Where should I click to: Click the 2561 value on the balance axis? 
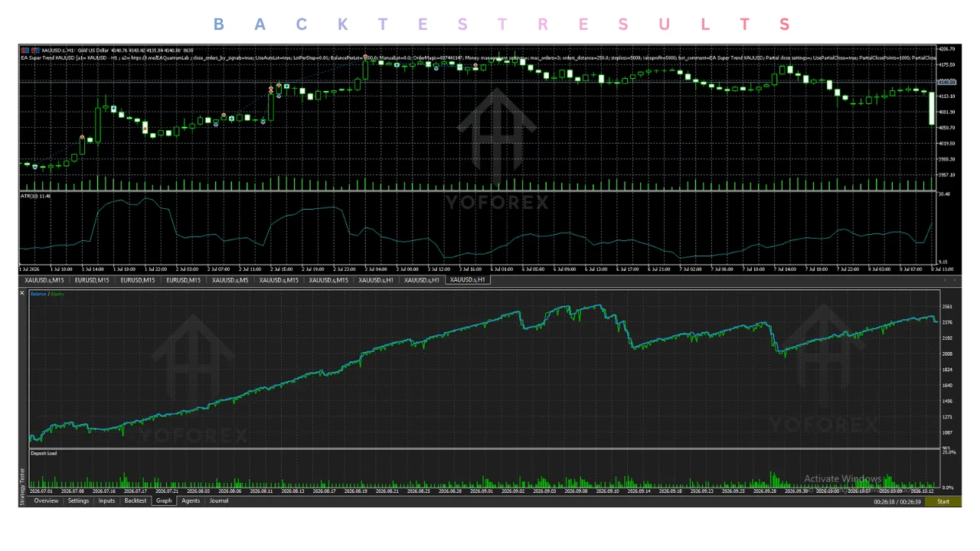pos(947,307)
